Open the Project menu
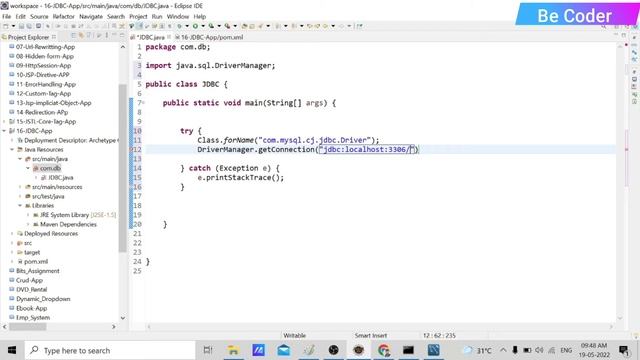 tap(138, 16)
